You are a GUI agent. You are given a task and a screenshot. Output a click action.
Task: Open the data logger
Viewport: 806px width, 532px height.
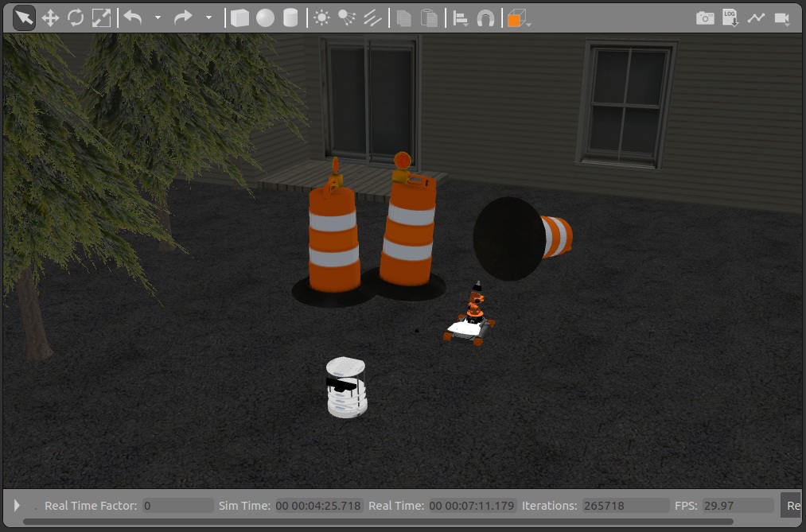[x=730, y=17]
